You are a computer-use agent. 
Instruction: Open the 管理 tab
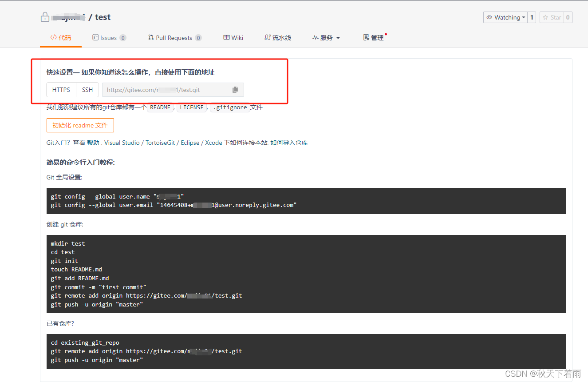tap(374, 38)
